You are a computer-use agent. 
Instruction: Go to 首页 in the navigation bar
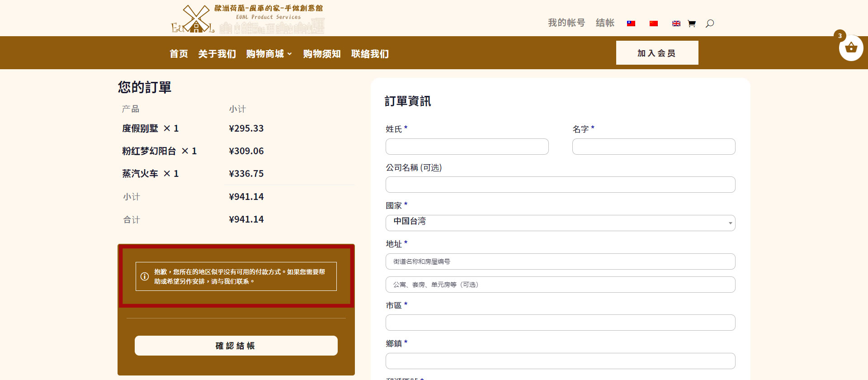point(179,54)
